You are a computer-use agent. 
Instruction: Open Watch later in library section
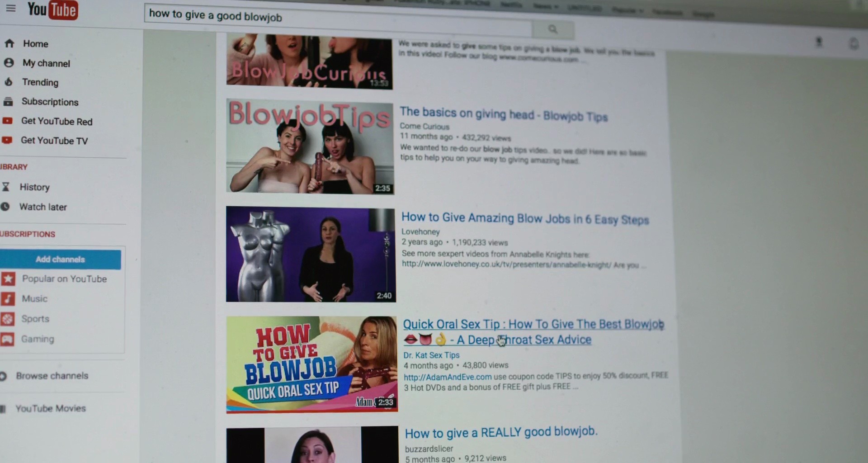point(43,207)
